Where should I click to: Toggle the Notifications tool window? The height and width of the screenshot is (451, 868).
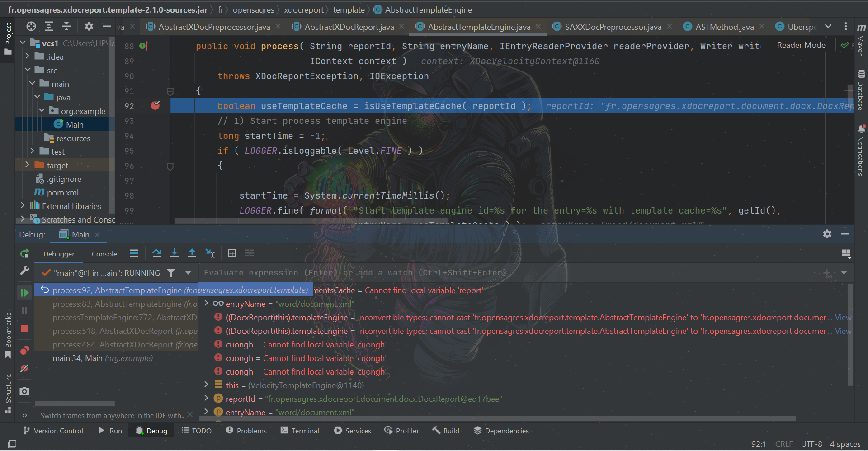click(x=861, y=150)
